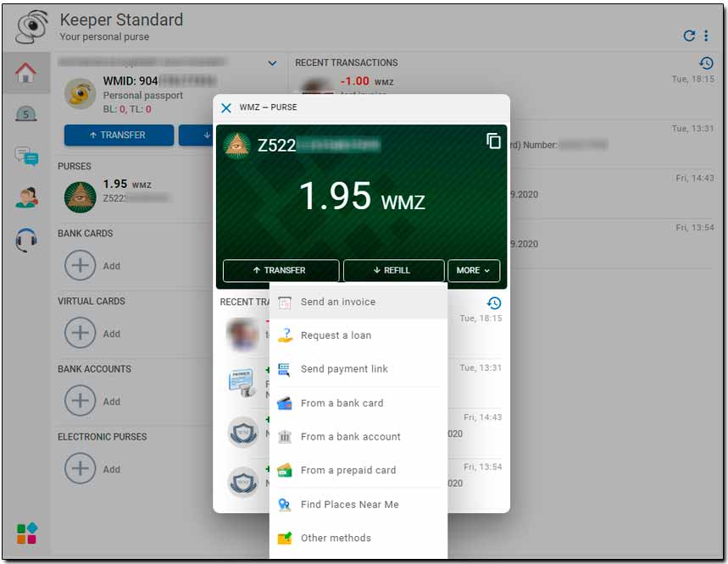Click the TRANSFER button in purse popup
728x564 pixels.
coord(281,270)
